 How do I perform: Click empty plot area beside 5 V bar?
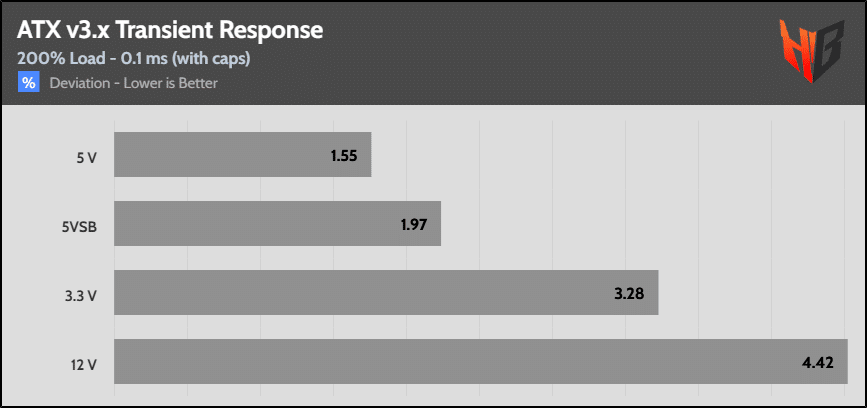(x=608, y=154)
